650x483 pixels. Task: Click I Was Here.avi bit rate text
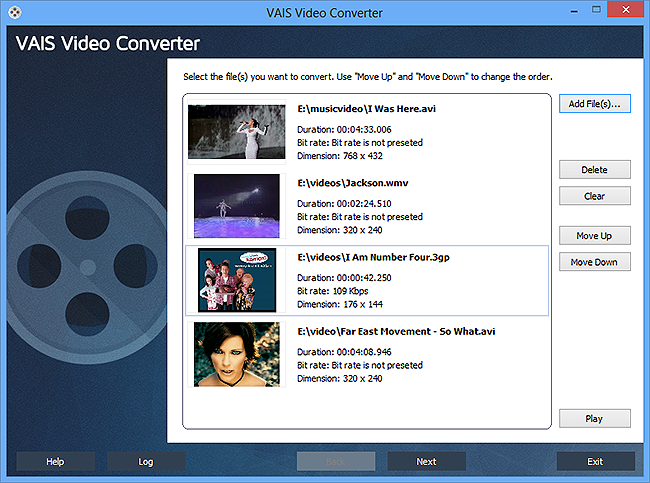tap(360, 143)
